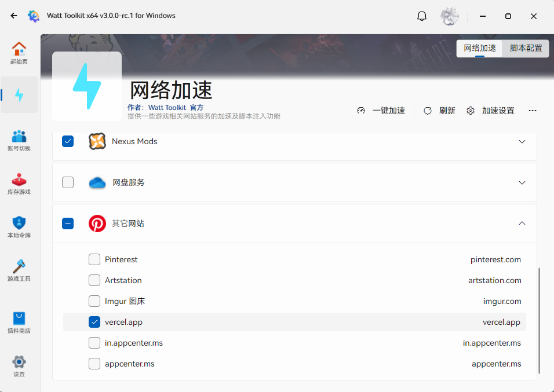Viewport: 554px width, 392px height.
Task: Open the 设置 settings page
Action: [19, 366]
